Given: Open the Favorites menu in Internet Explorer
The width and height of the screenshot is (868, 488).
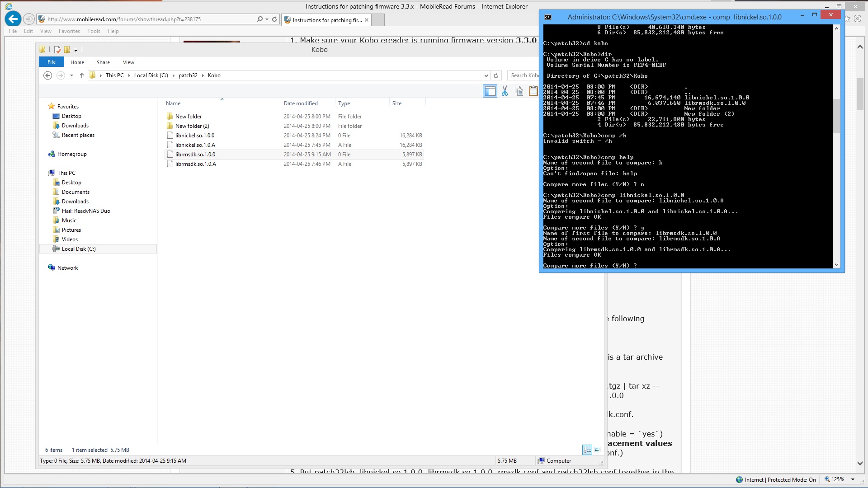Looking at the screenshot, I should click(x=69, y=31).
